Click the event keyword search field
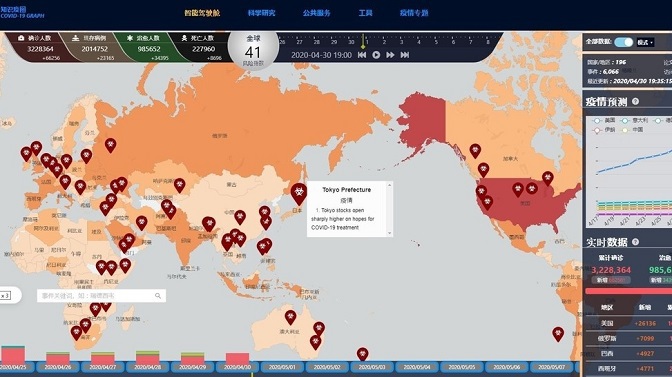The width and height of the screenshot is (672, 377). click(x=101, y=296)
